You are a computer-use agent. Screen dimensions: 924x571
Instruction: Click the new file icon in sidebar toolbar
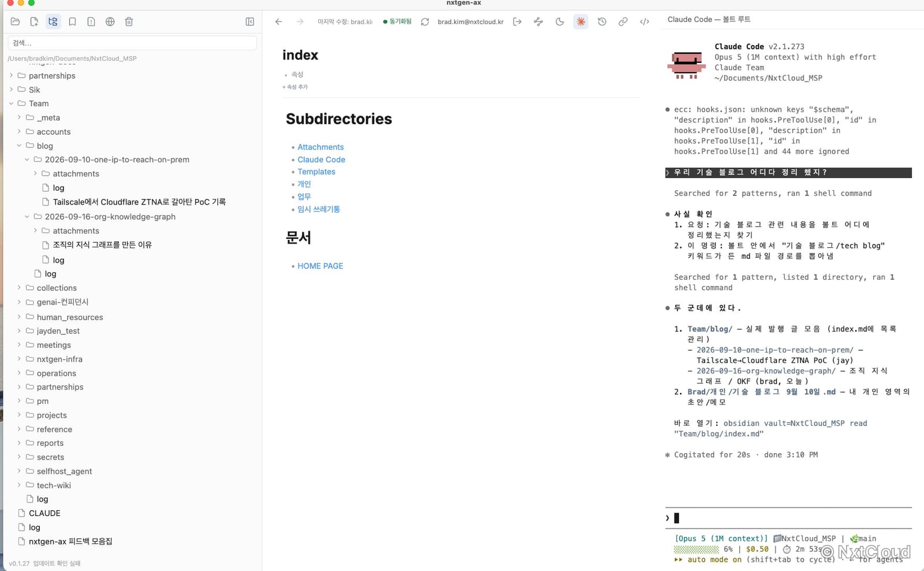[34, 21]
